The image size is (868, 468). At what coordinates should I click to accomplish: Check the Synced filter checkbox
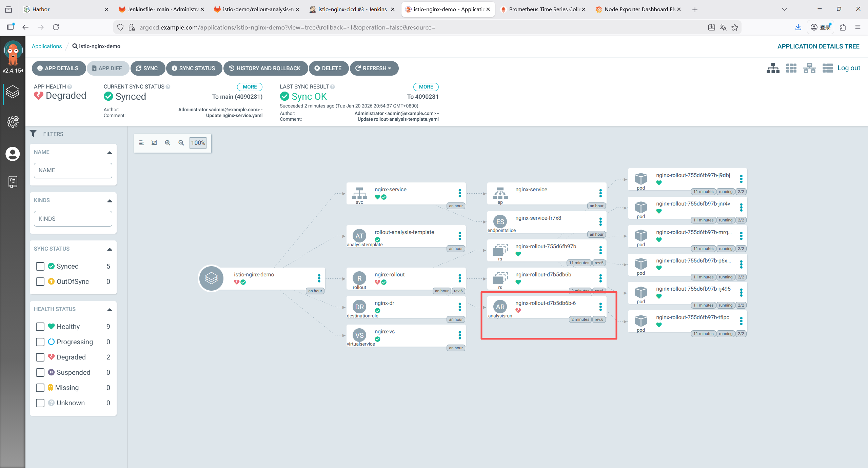point(40,266)
